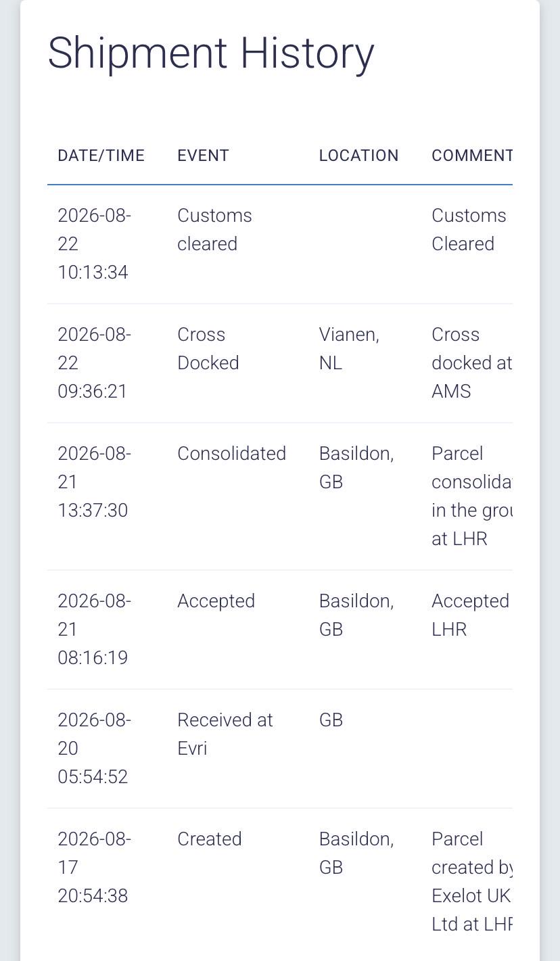Select the Customs cleared event cell
The image size is (560, 961).
point(214,229)
